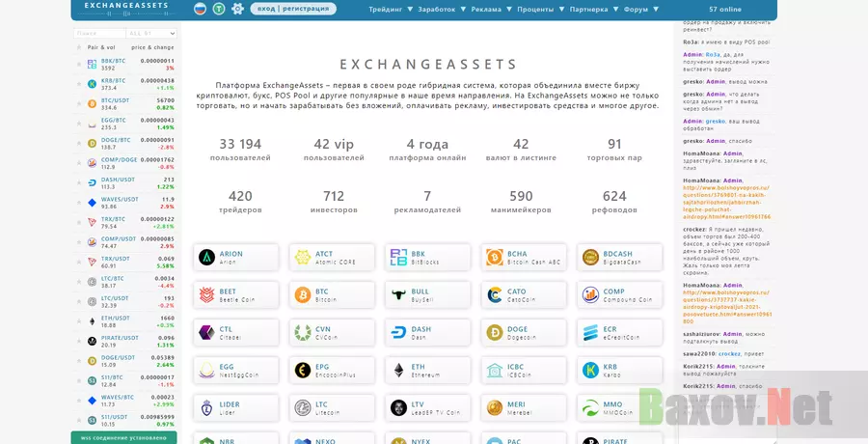The width and height of the screenshot is (868, 444).
Task: Expand the Проценты menu
Action: (x=541, y=10)
